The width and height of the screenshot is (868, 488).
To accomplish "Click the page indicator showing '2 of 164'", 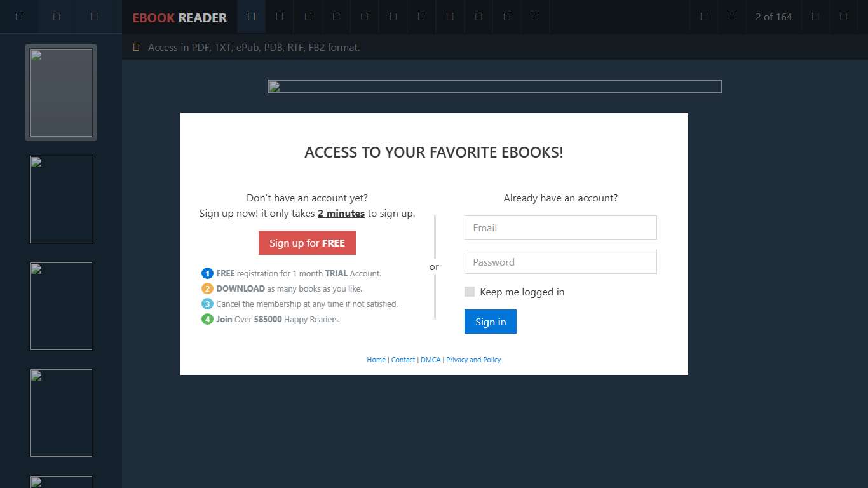I will tap(773, 17).
